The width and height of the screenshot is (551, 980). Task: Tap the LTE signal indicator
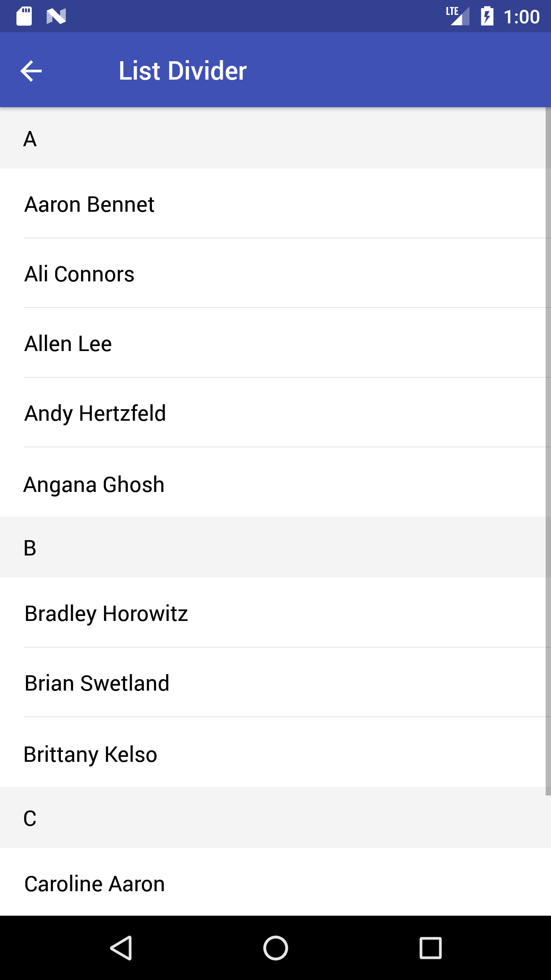pos(458,16)
